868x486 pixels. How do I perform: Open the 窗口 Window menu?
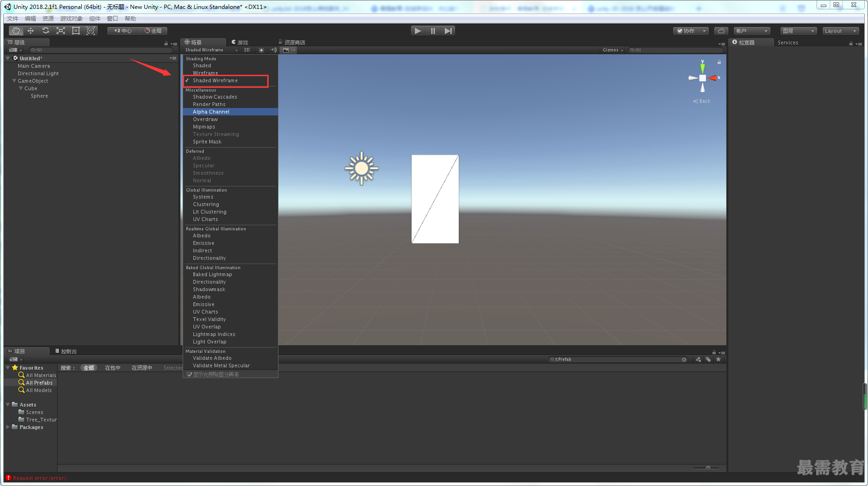point(113,19)
